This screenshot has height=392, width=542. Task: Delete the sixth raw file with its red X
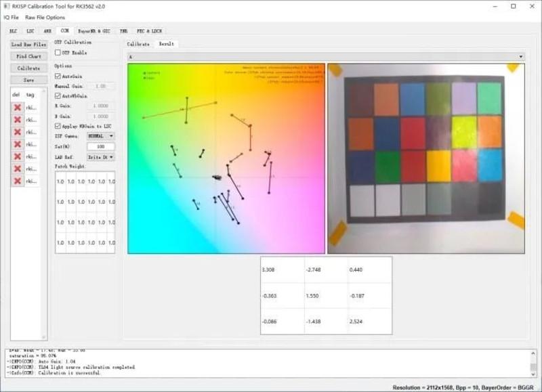[x=18, y=169]
